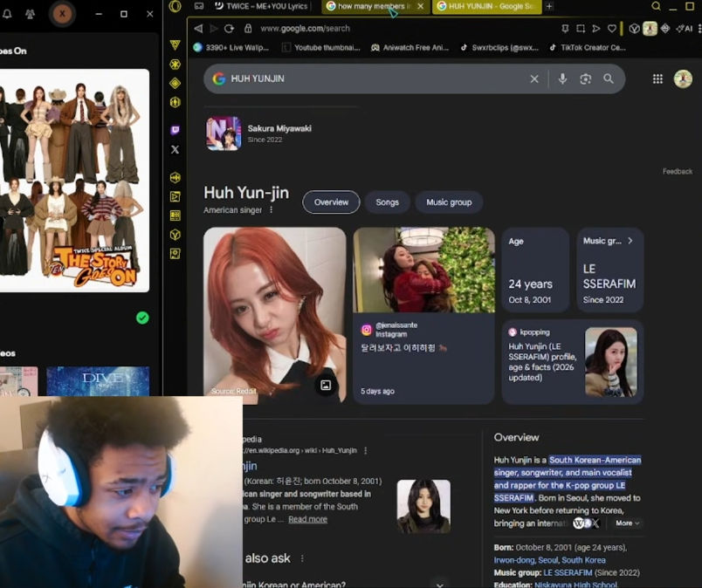
Task: Open the Age 24 years card
Action: [x=535, y=270]
